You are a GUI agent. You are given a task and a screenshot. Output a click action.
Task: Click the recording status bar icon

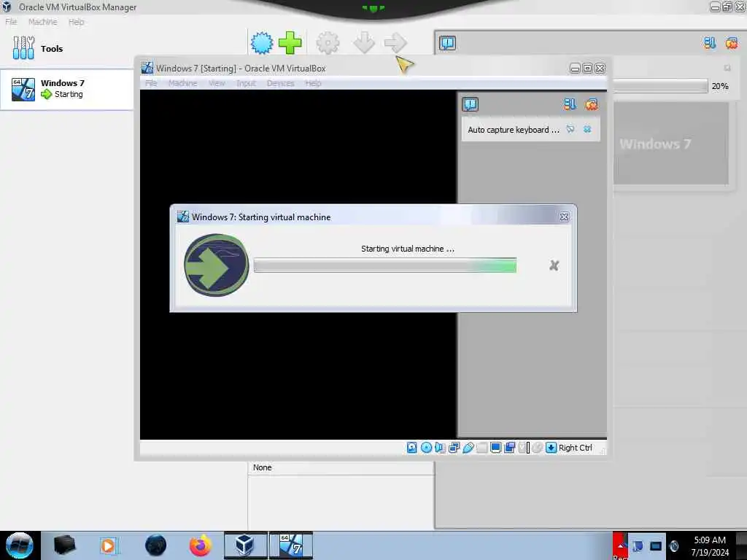point(509,448)
